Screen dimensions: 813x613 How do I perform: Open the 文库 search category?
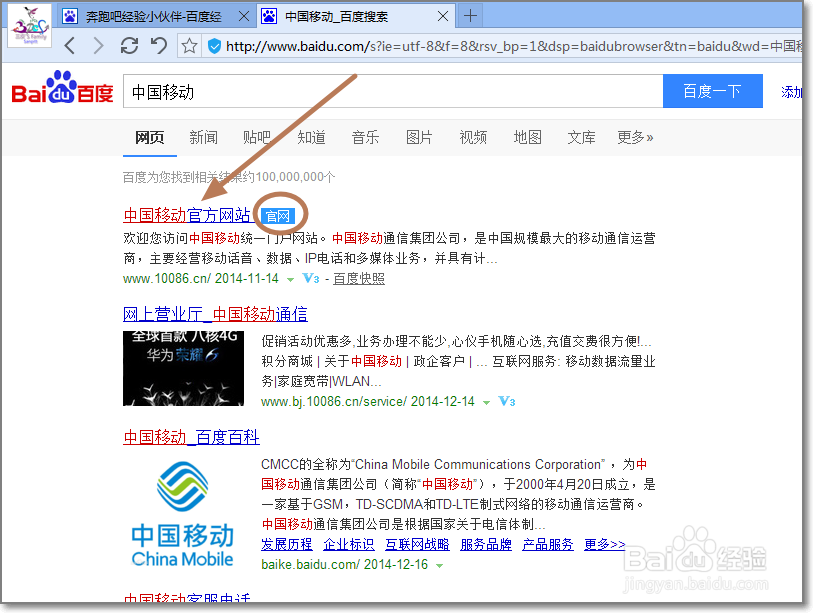pyautogui.click(x=581, y=137)
